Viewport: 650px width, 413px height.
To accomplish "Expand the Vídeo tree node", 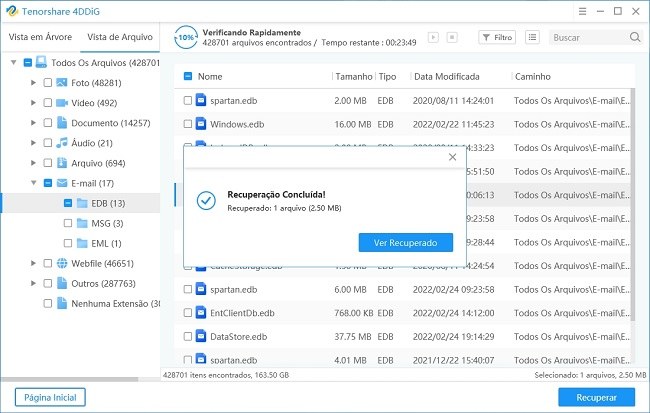I will pyautogui.click(x=34, y=102).
